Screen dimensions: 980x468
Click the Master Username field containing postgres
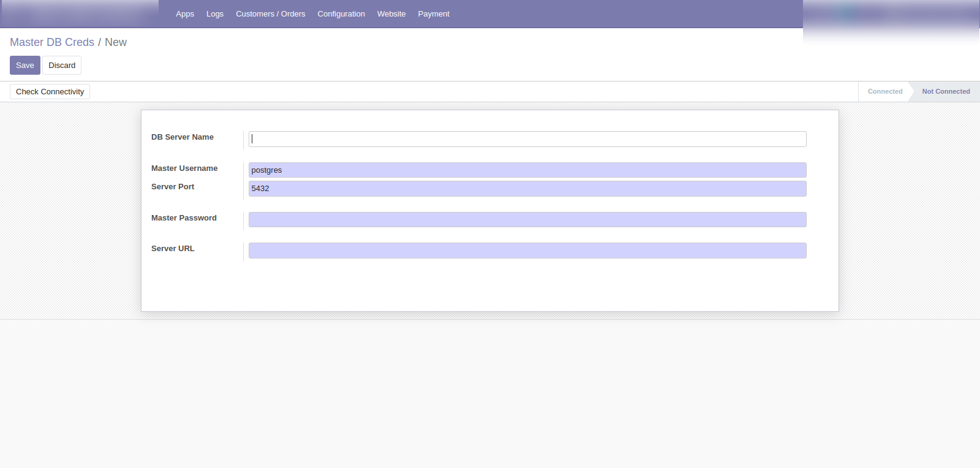527,170
